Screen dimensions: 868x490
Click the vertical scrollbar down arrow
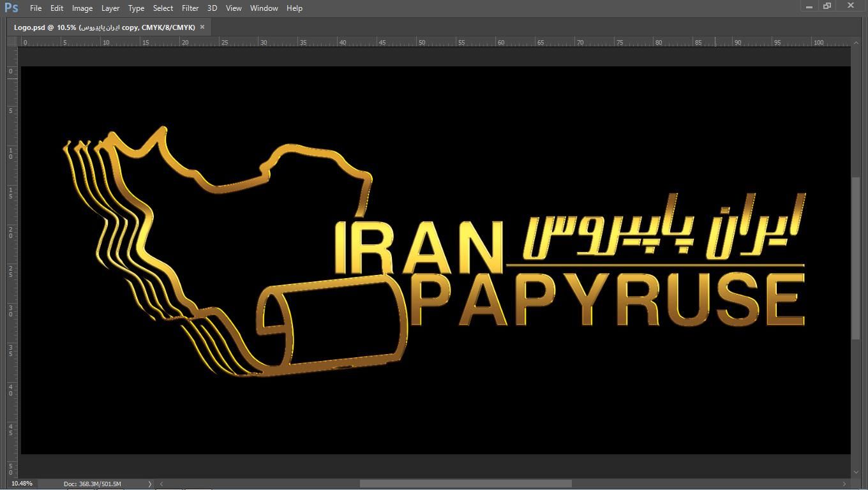click(857, 473)
